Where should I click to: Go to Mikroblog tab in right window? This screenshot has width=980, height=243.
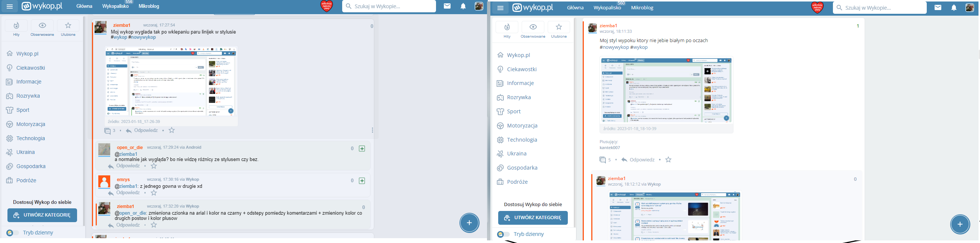click(642, 7)
